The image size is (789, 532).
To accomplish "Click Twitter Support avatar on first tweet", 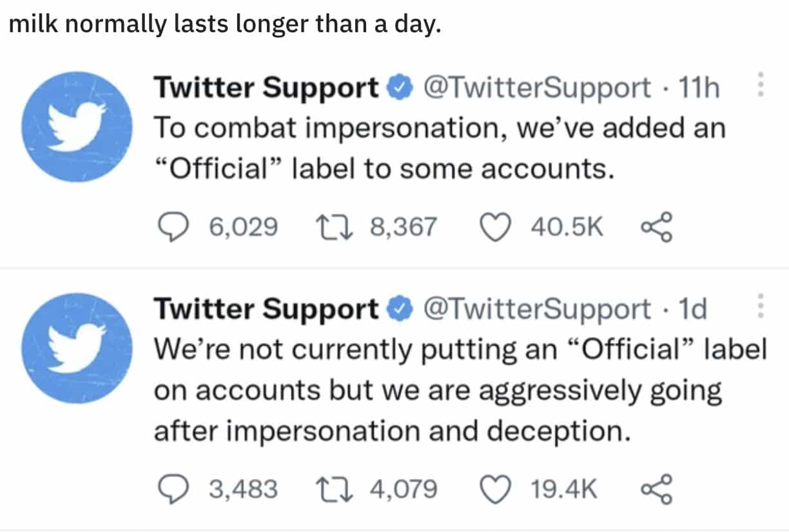I will [x=77, y=126].
